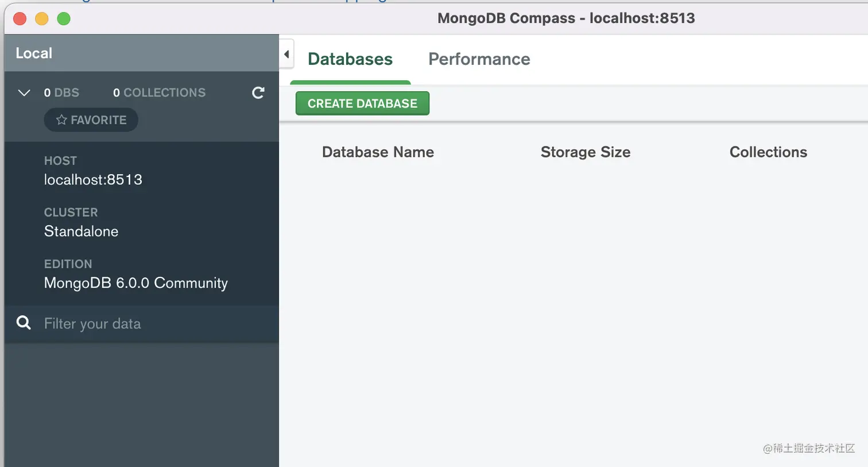
Task: Maximize the window with the green button
Action: [x=64, y=19]
